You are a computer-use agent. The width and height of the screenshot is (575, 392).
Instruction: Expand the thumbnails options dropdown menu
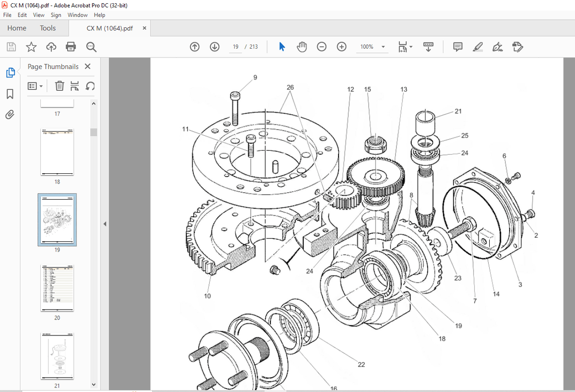coord(35,86)
